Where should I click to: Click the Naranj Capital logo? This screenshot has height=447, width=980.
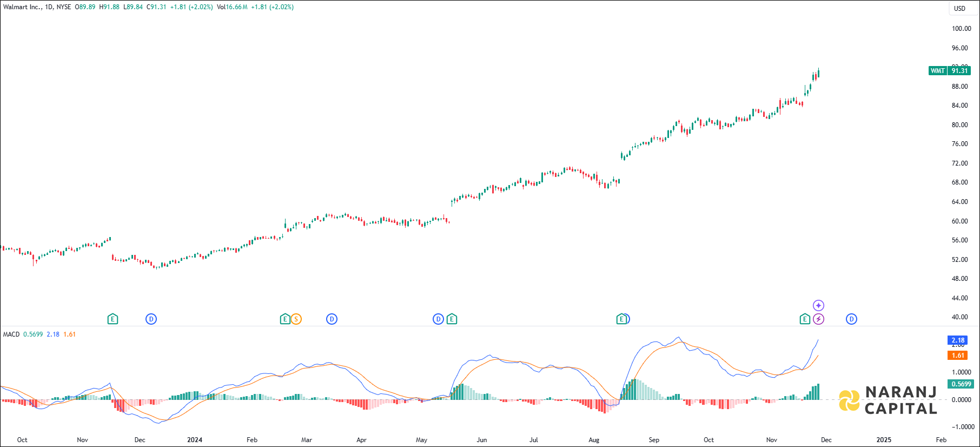coord(888,400)
